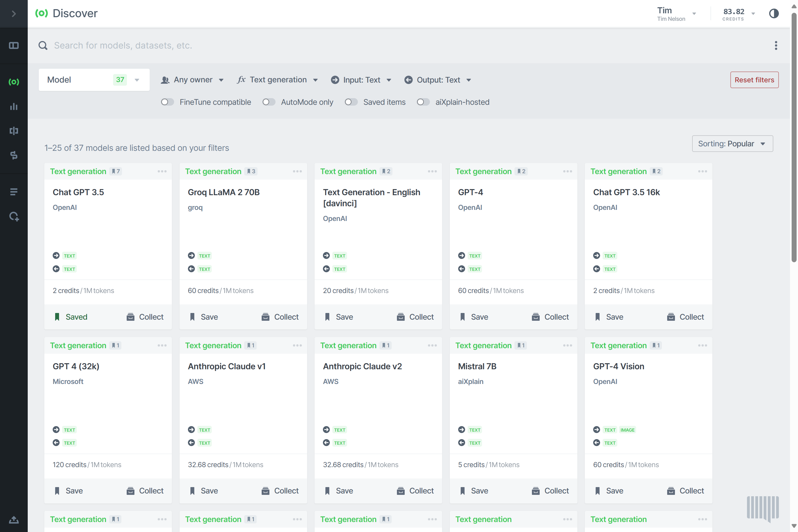Image resolution: width=798 pixels, height=532 pixels.
Task: Open the Output: Text filter dropdown
Action: [437, 80]
